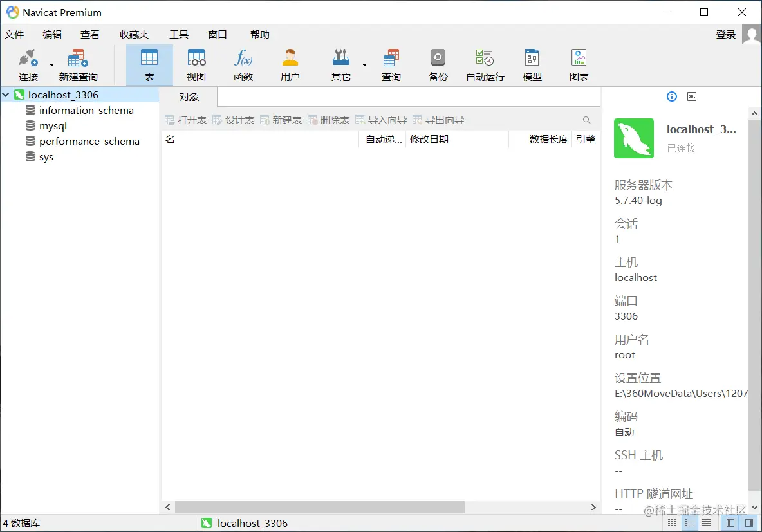The height and width of the screenshot is (532, 762).
Task: Choose the 其它 others toolbar icon
Action: click(x=340, y=65)
